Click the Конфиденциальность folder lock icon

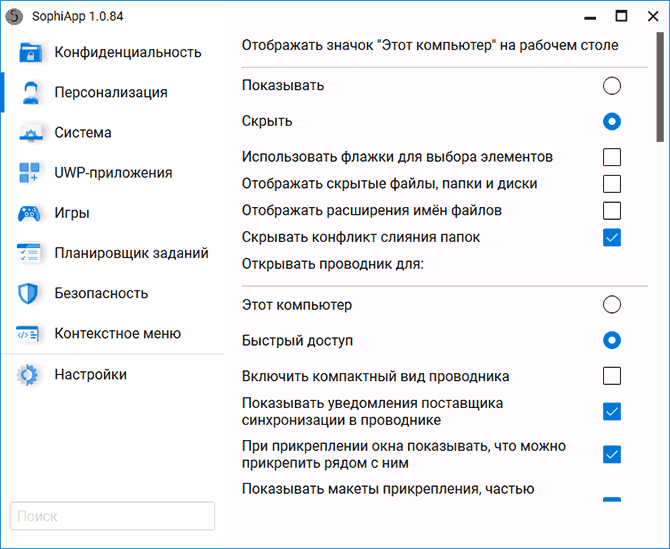[30, 52]
